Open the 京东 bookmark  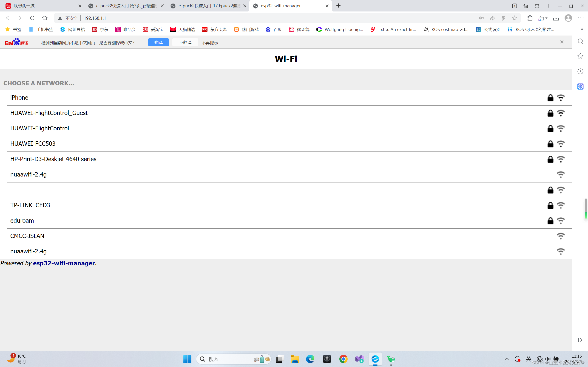(100, 29)
